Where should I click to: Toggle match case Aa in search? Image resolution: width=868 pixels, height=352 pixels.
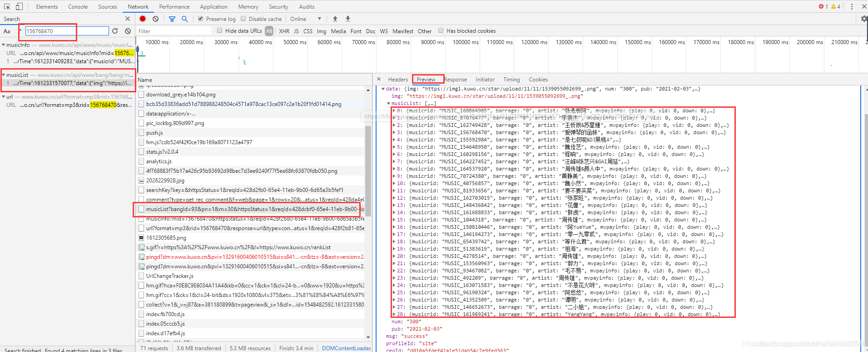[7, 31]
